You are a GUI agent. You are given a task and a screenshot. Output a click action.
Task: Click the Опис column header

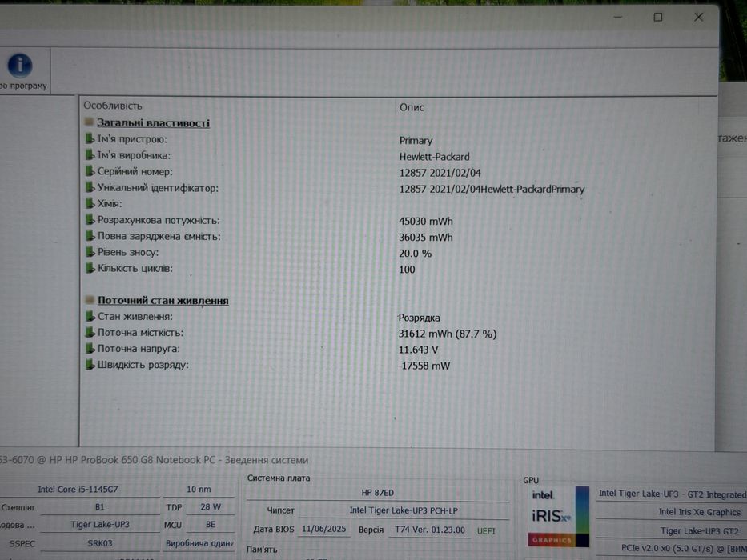[412, 108]
